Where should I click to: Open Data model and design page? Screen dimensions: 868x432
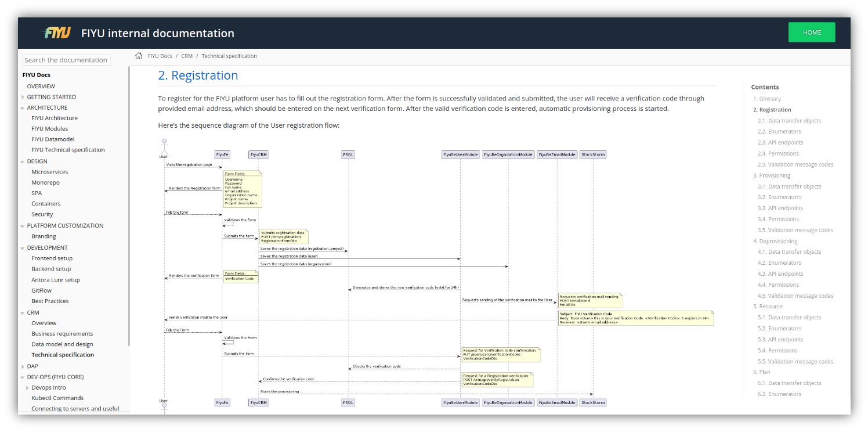coord(62,344)
